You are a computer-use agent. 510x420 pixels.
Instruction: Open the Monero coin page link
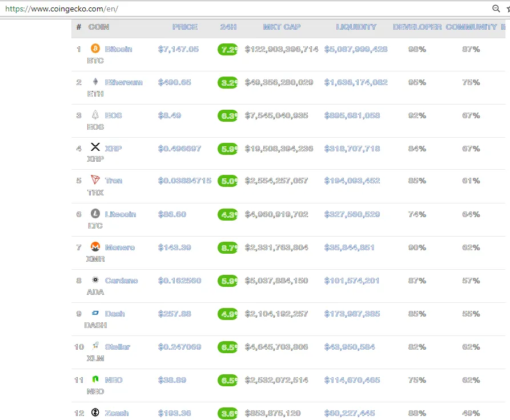[x=120, y=247]
